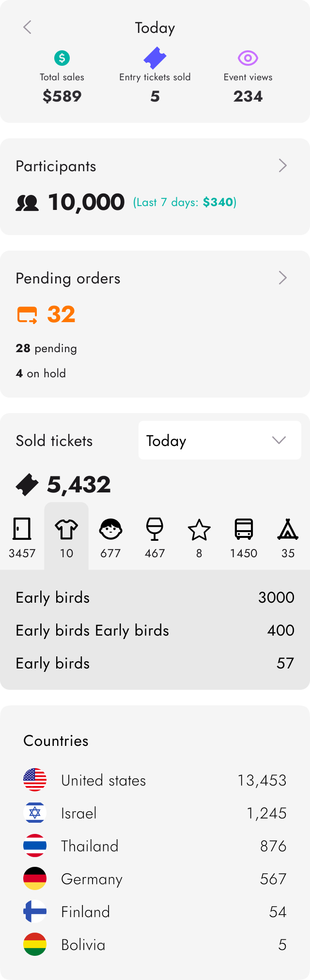Open the Participants details chevron

(283, 166)
